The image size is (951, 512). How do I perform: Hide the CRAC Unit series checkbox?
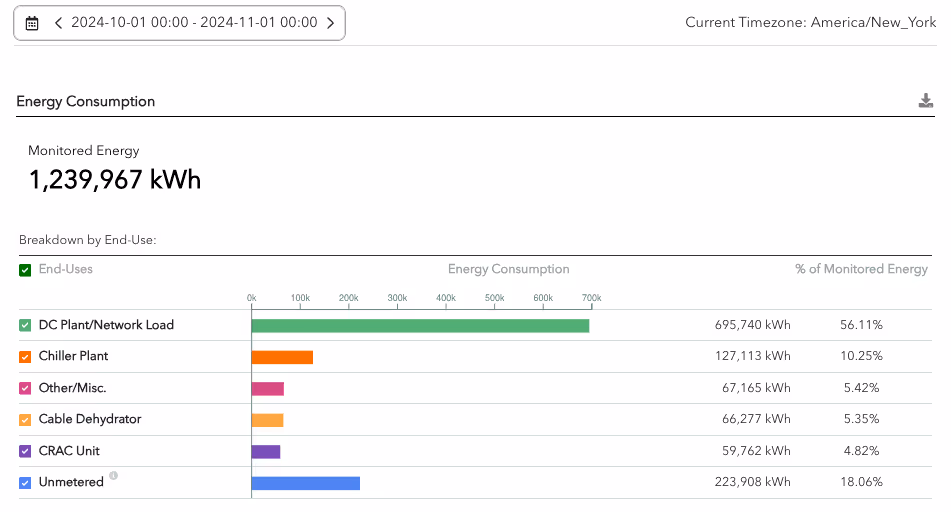tap(25, 451)
